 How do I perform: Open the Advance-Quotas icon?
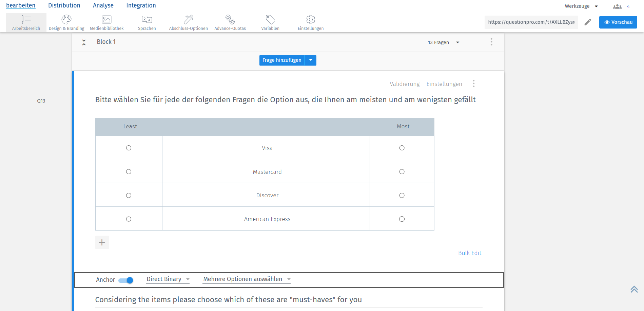(x=230, y=20)
